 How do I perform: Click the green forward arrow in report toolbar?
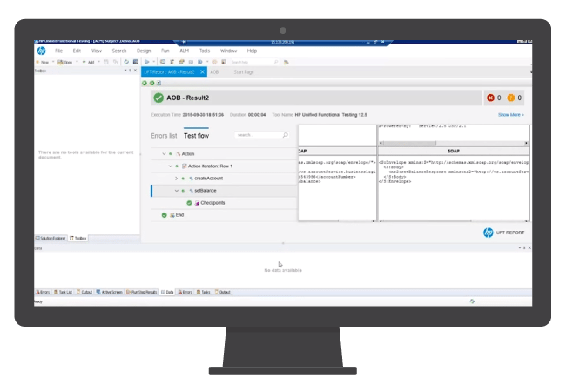coord(152,83)
